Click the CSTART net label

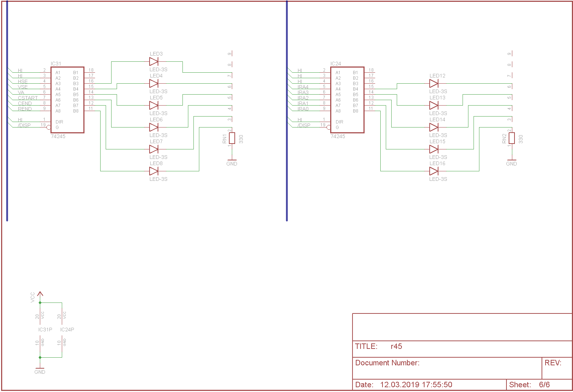click(x=28, y=98)
